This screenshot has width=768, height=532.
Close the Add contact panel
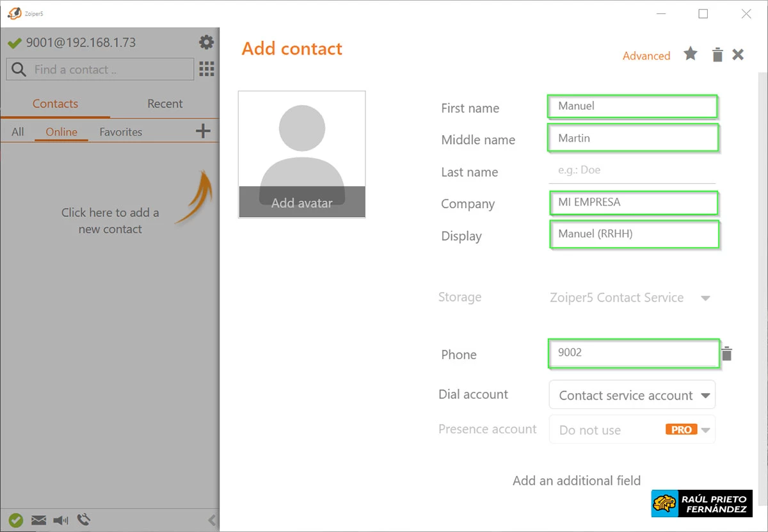click(x=738, y=54)
